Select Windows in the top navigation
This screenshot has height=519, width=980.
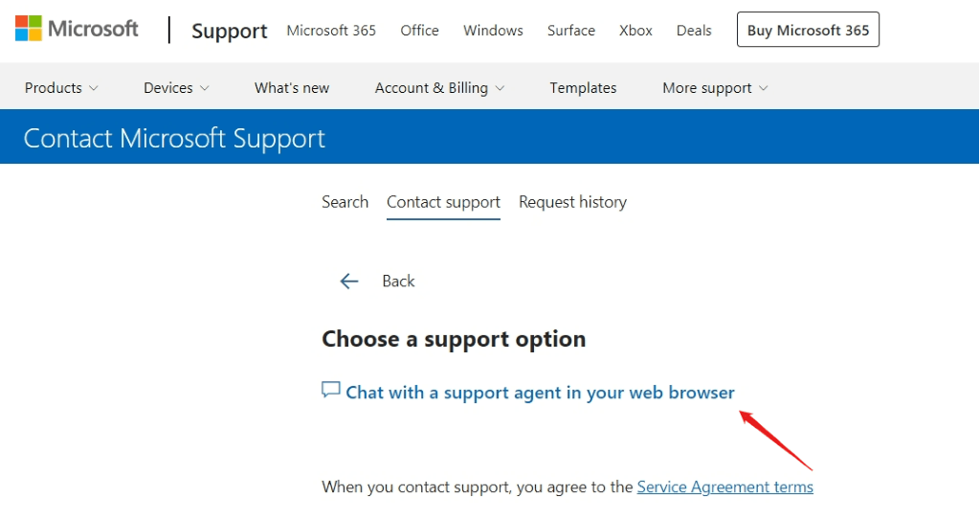[x=493, y=30]
